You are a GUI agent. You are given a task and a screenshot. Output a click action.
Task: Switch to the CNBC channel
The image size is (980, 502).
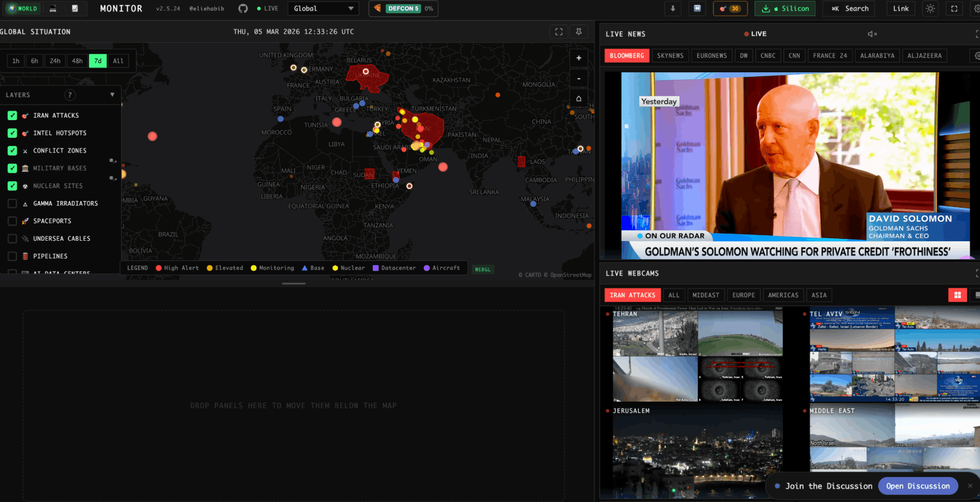click(x=768, y=56)
